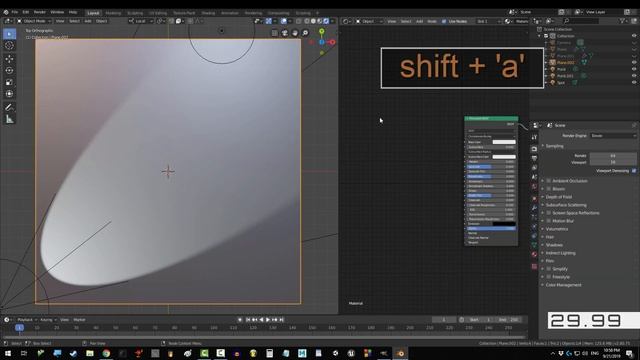Open timeline Playback popover
The height and width of the screenshot is (360, 640).
27,320
